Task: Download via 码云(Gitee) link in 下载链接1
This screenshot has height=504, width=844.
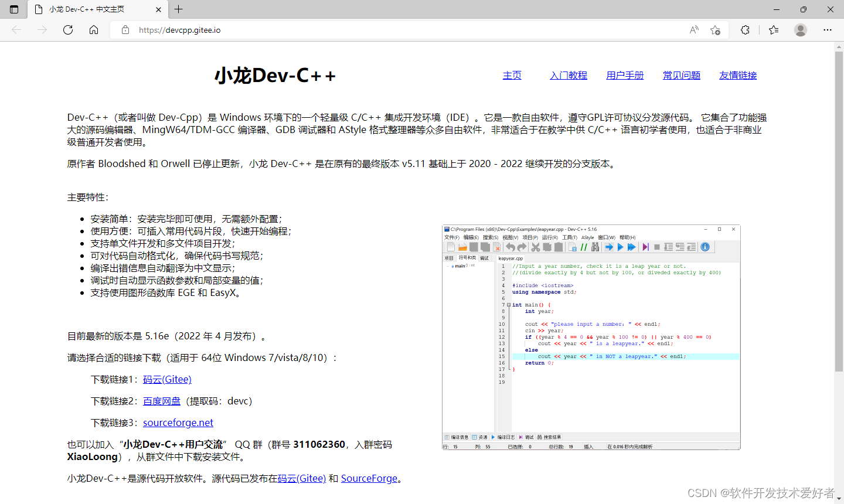Action: coord(167,380)
